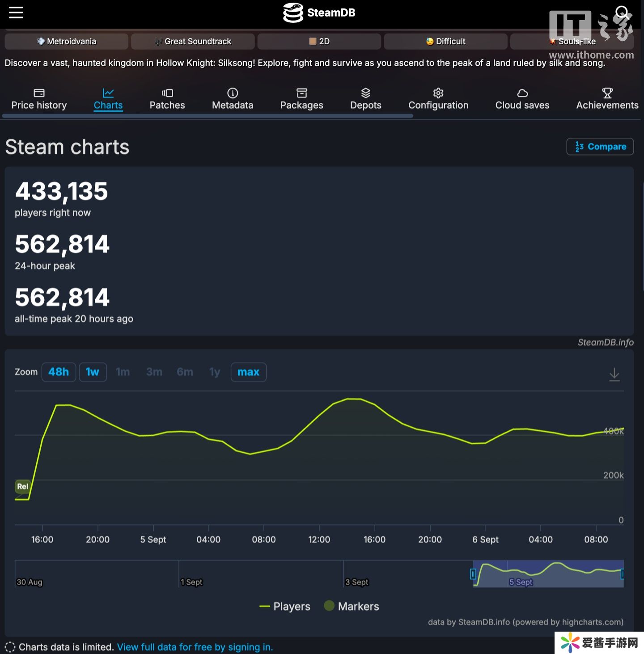Click the Compare button
Screen dimensions: 644x654
click(600, 147)
